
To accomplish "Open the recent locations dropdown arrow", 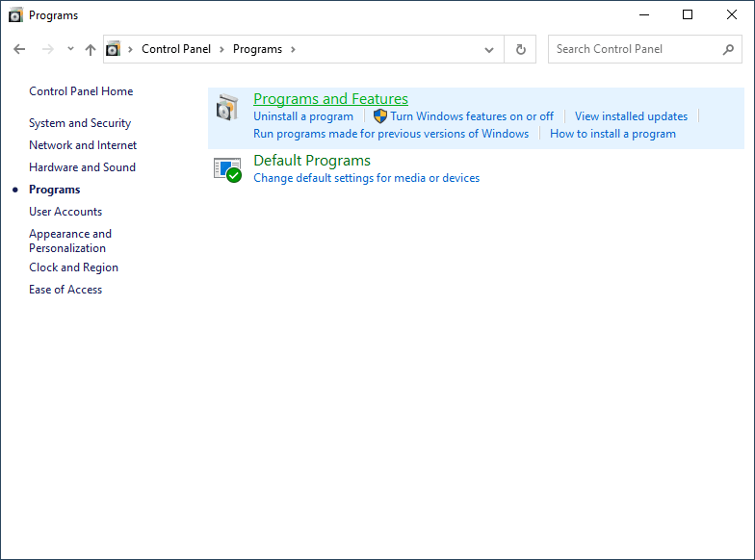I will click(70, 48).
